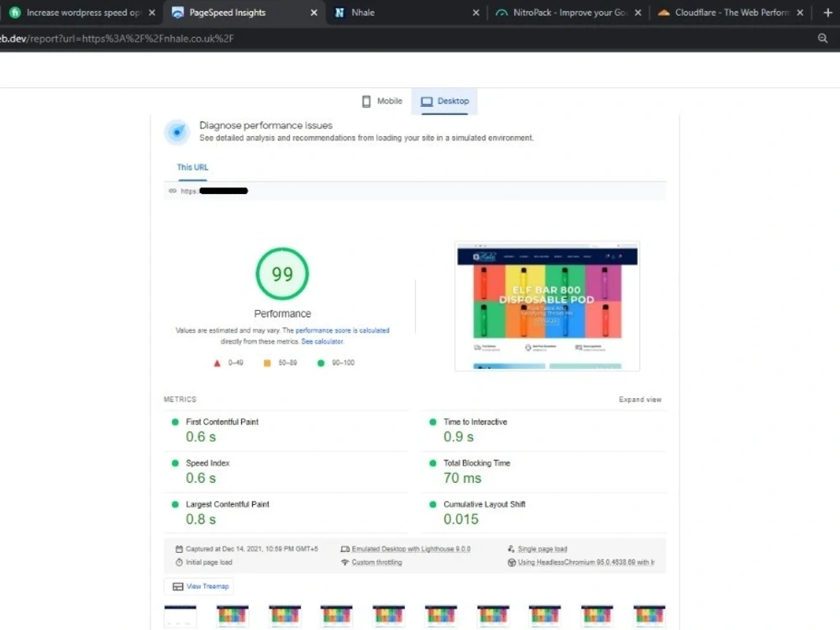840x630 pixels.
Task: Click Expand view in Metrics section
Action: [x=639, y=400]
